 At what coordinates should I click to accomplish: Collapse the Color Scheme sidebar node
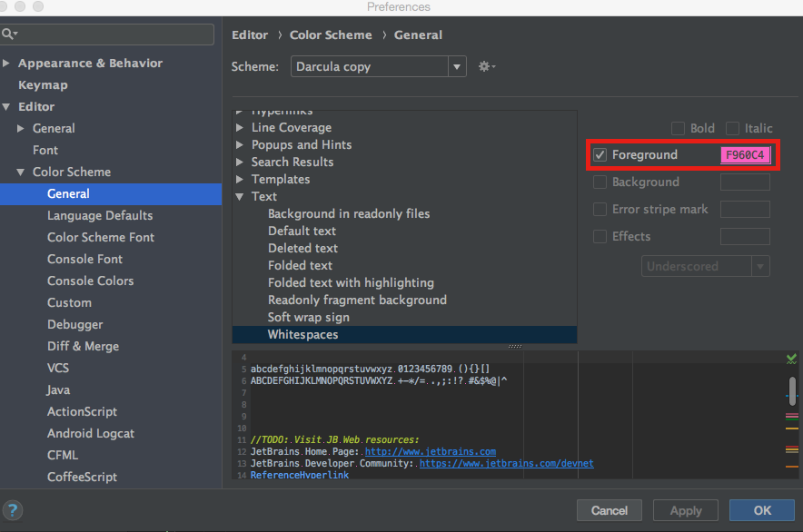21,172
